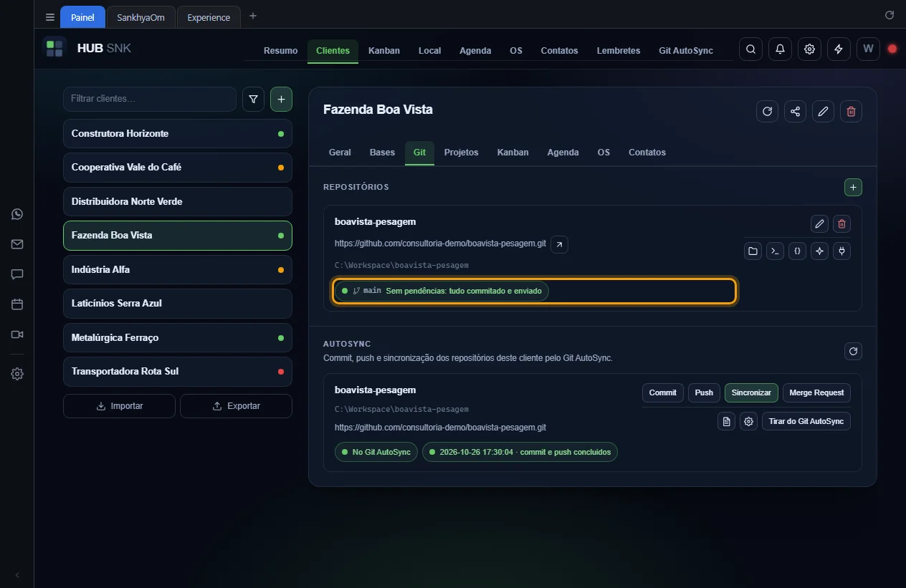Switch to the Bases client tab
The width and height of the screenshot is (906, 588).
[382, 153]
